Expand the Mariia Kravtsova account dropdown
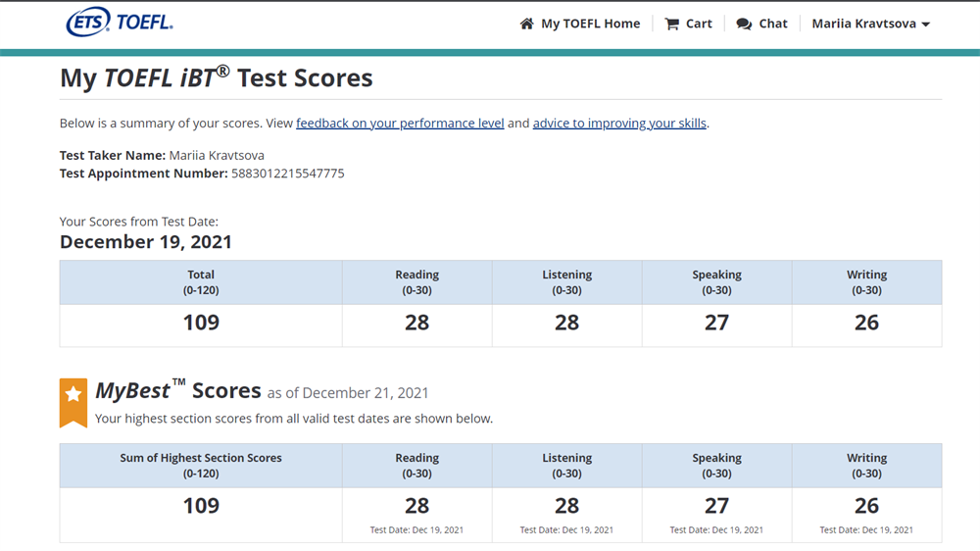 pos(870,24)
